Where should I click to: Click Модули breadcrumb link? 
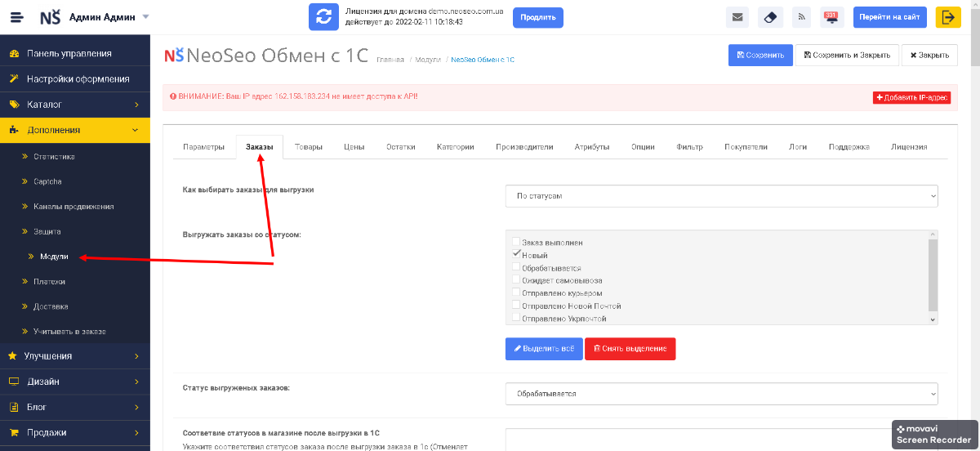click(x=428, y=60)
